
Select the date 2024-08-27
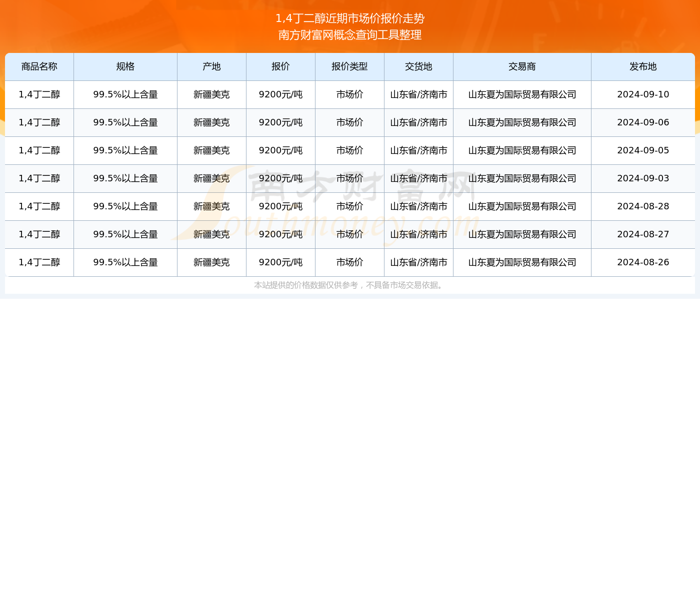643,234
